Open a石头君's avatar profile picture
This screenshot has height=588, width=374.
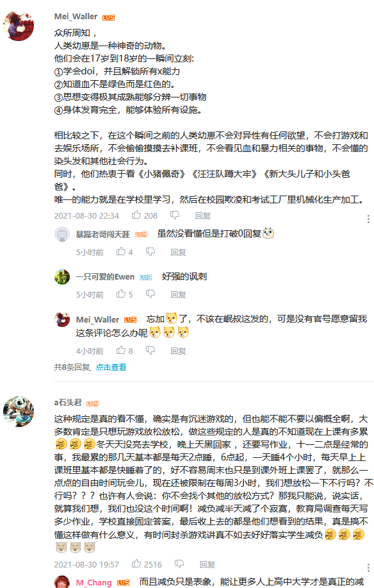[19, 412]
